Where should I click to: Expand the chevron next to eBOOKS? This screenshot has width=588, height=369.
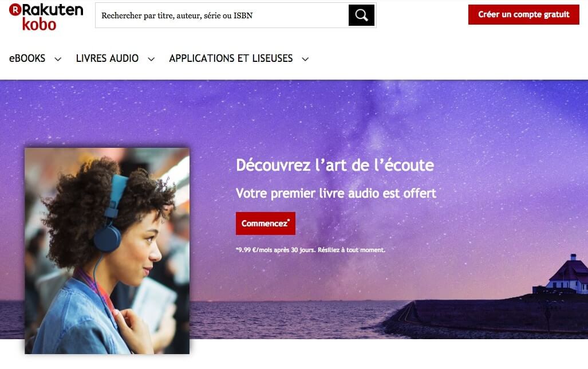(x=58, y=59)
